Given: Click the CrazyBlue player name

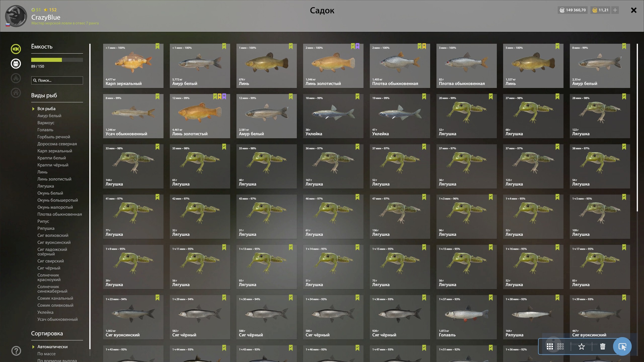Looking at the screenshot, I should [46, 17].
